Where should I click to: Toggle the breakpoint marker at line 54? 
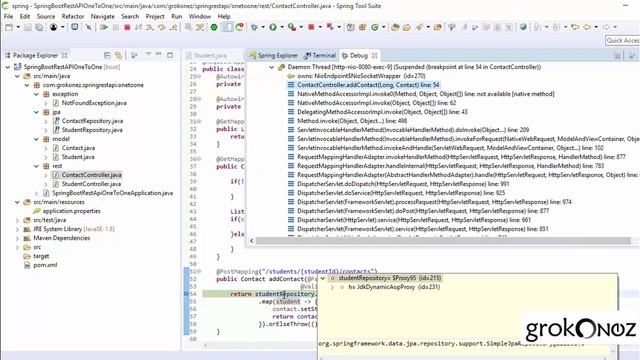tap(186, 294)
